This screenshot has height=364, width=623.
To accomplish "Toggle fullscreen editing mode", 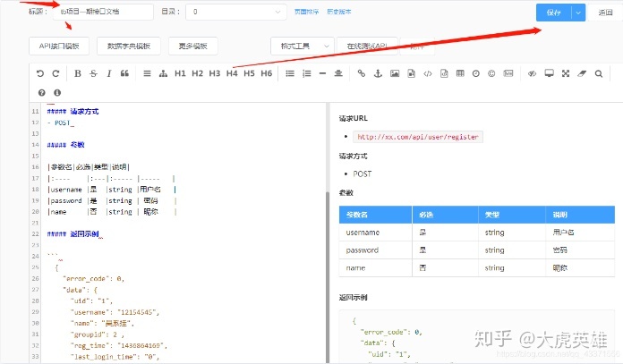I will 566,73.
